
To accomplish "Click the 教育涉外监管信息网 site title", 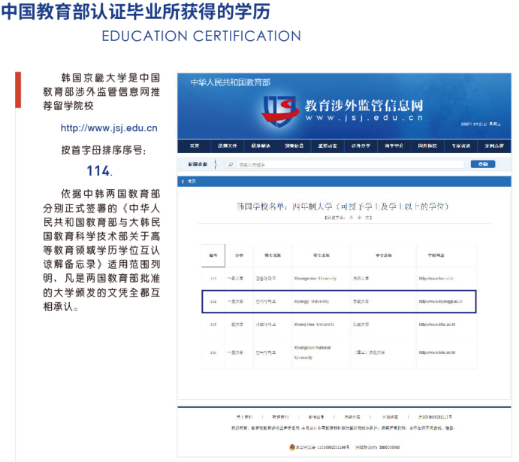I will [x=364, y=106].
